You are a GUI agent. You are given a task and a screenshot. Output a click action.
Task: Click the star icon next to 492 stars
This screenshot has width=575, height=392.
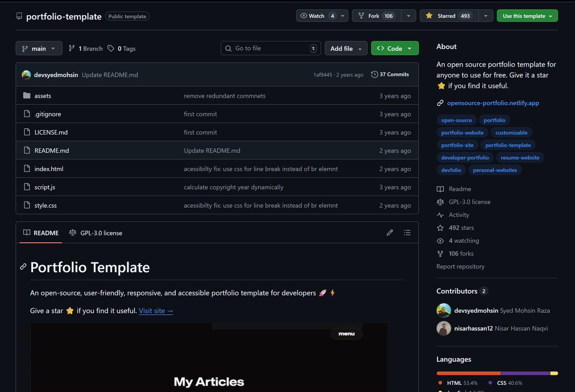coord(440,228)
